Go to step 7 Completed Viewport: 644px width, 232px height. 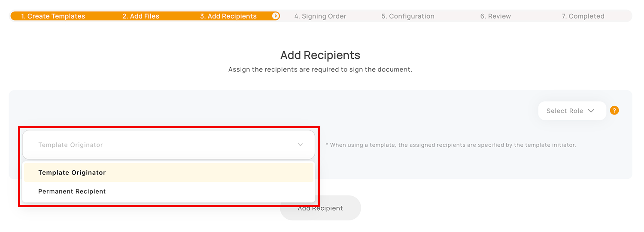[x=583, y=16]
